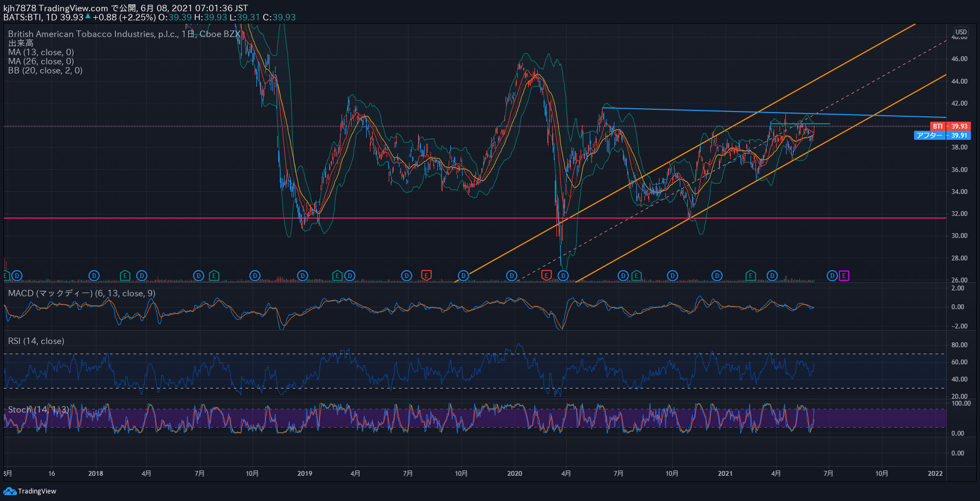Click the dividend marker just before April 2021
This screenshot has height=501, width=980.
tap(772, 276)
